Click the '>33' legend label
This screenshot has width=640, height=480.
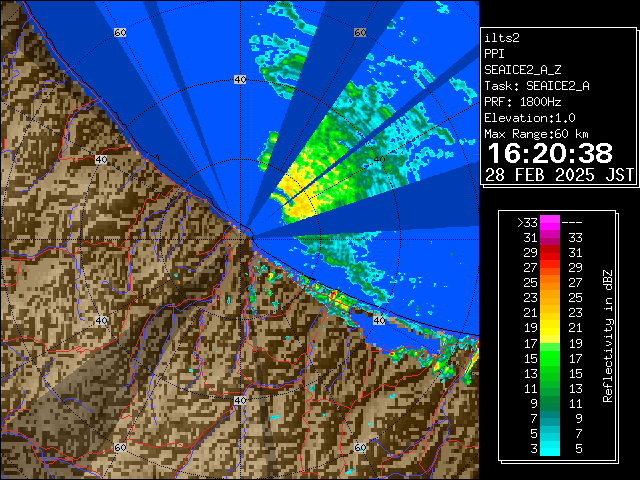pos(527,223)
